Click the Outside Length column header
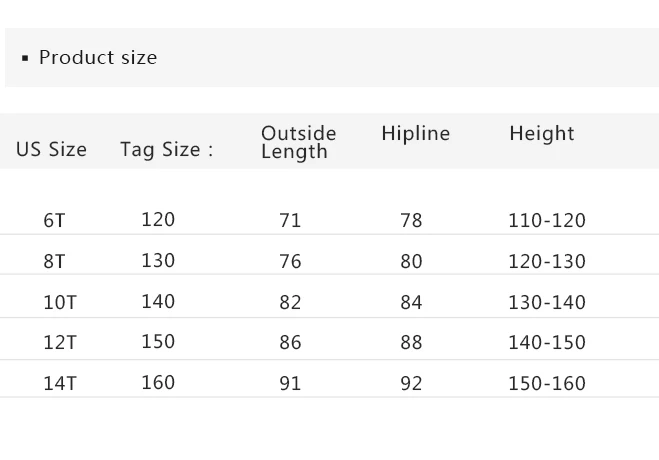 (x=298, y=142)
